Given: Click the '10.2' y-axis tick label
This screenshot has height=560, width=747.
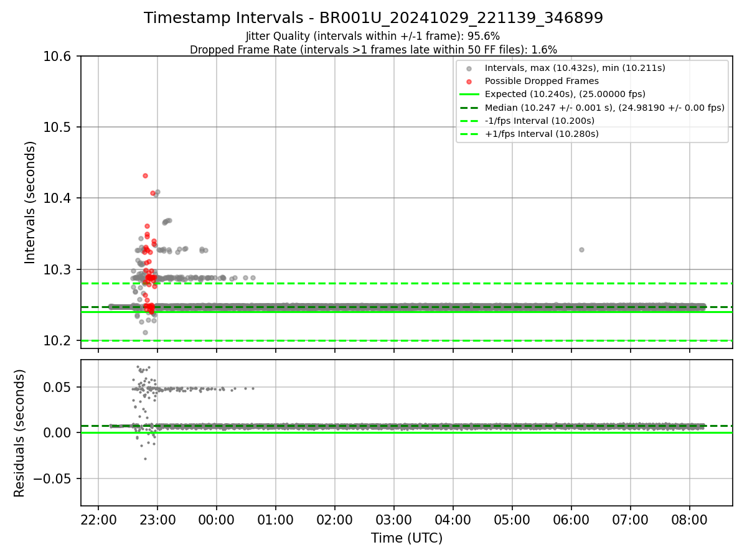Looking at the screenshot, I should tap(59, 340).
